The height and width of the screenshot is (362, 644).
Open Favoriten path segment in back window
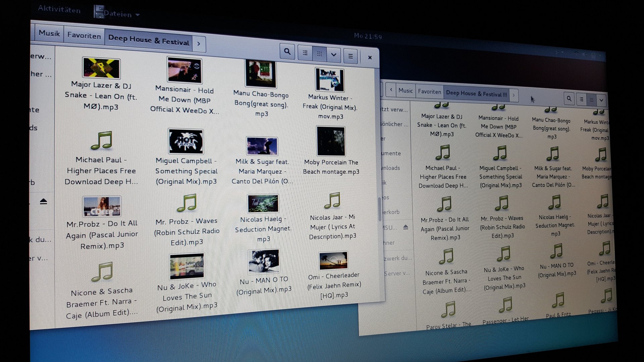coord(429,92)
